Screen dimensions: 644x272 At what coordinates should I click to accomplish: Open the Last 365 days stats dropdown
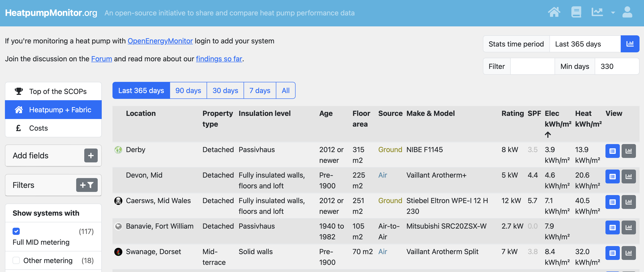pyautogui.click(x=585, y=44)
